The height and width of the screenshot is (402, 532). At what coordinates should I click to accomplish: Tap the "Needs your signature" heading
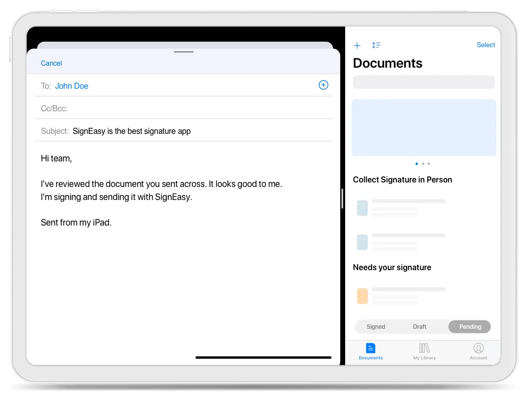pos(392,268)
